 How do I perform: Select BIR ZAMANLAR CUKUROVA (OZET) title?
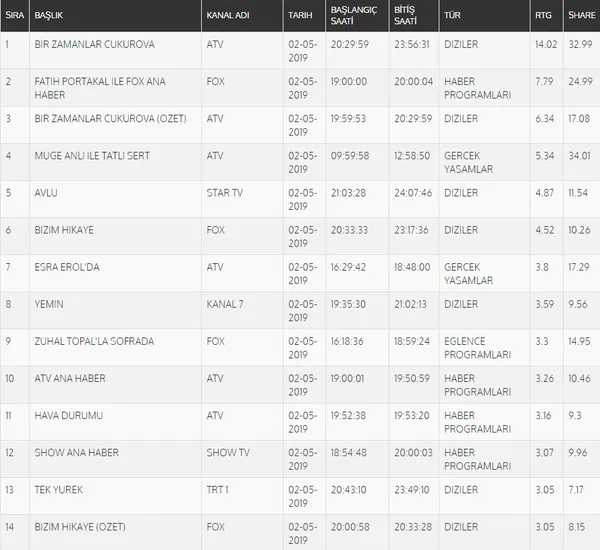[x=111, y=119]
